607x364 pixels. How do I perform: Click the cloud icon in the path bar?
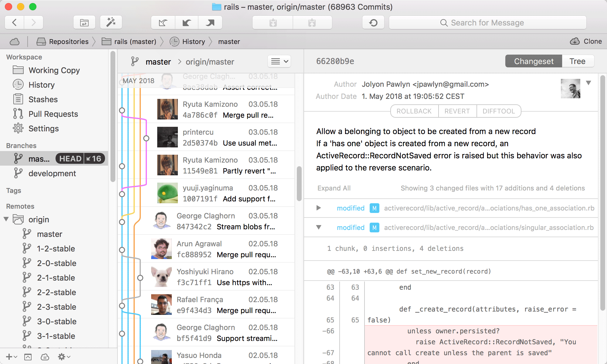[15, 42]
